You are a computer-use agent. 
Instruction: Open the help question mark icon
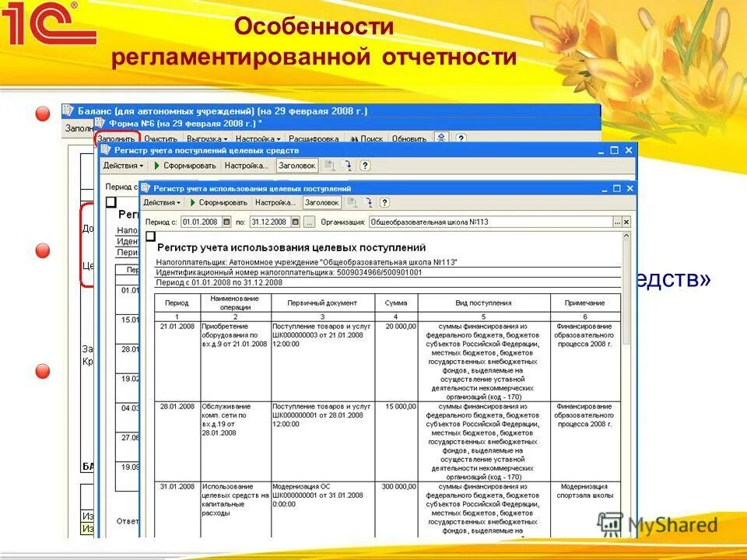coord(384,201)
